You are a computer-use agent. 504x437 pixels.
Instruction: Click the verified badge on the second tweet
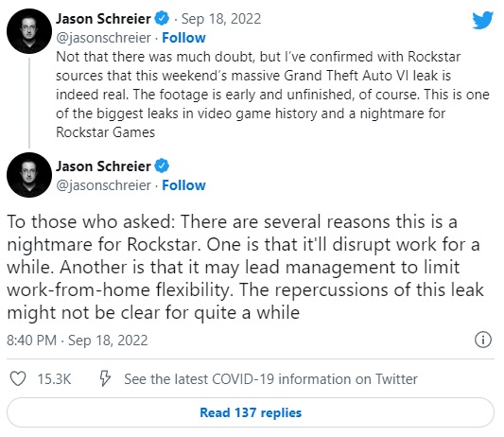(x=162, y=166)
